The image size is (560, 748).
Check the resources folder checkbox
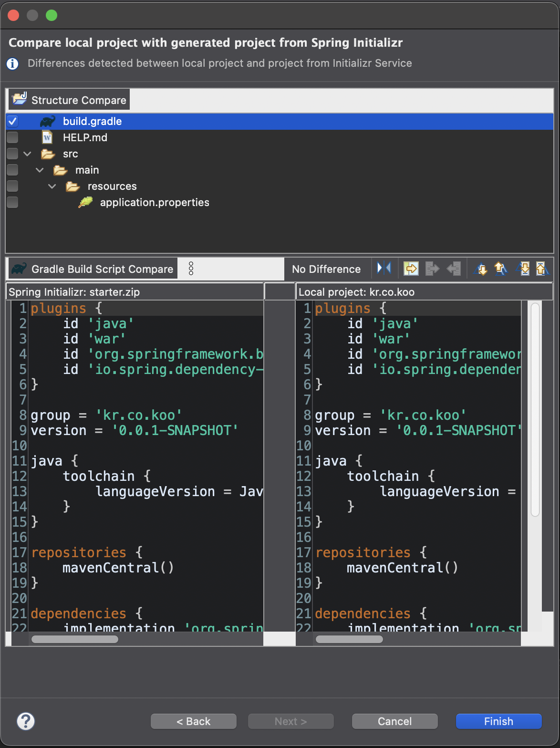click(x=12, y=186)
